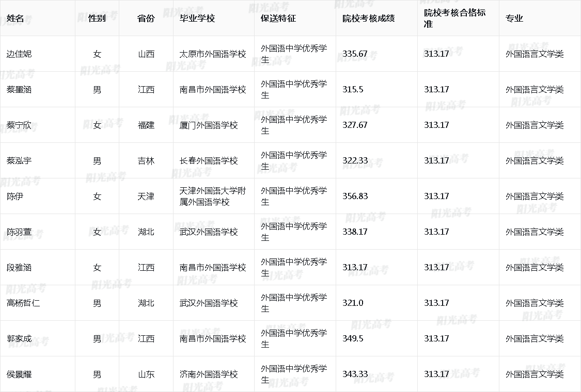Click 段雅涵's 院校考核成绩 value 313.17
Screen dimensions: 581x392
[355, 268]
